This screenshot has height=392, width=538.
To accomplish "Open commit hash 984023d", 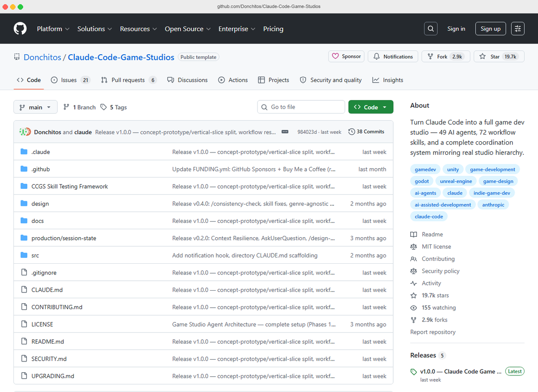I will pyautogui.click(x=307, y=132).
